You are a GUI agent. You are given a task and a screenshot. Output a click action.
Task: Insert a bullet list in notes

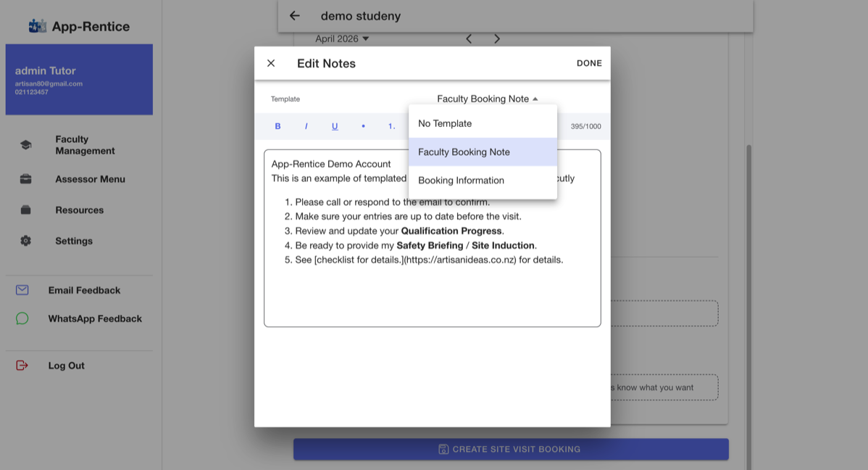(363, 126)
